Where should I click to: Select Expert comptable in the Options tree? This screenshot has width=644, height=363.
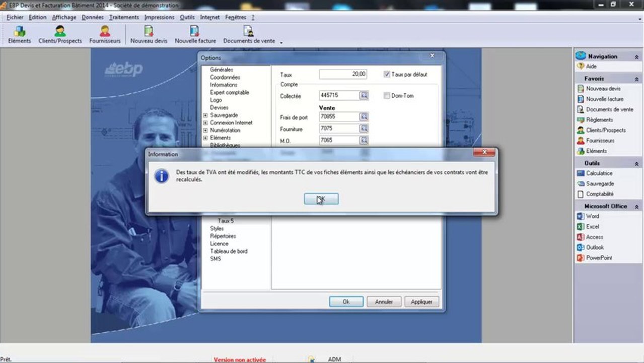click(230, 92)
